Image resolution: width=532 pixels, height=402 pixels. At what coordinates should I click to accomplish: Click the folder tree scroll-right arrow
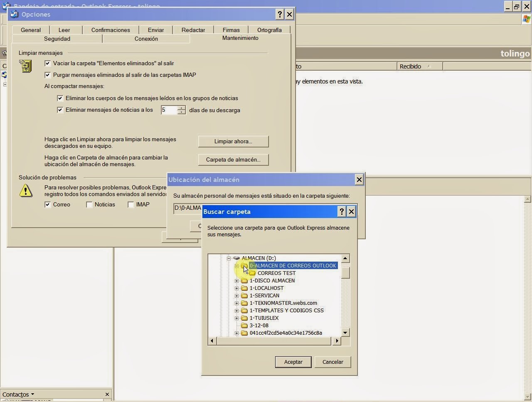pos(337,341)
